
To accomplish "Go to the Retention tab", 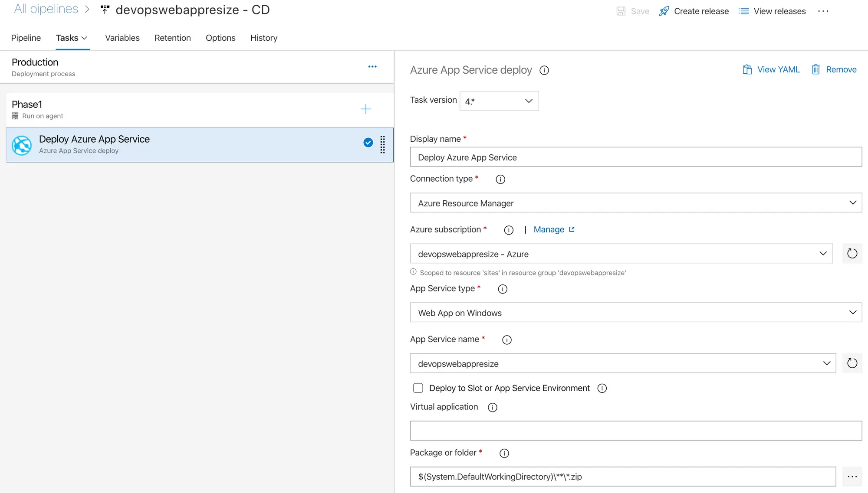I will (173, 38).
